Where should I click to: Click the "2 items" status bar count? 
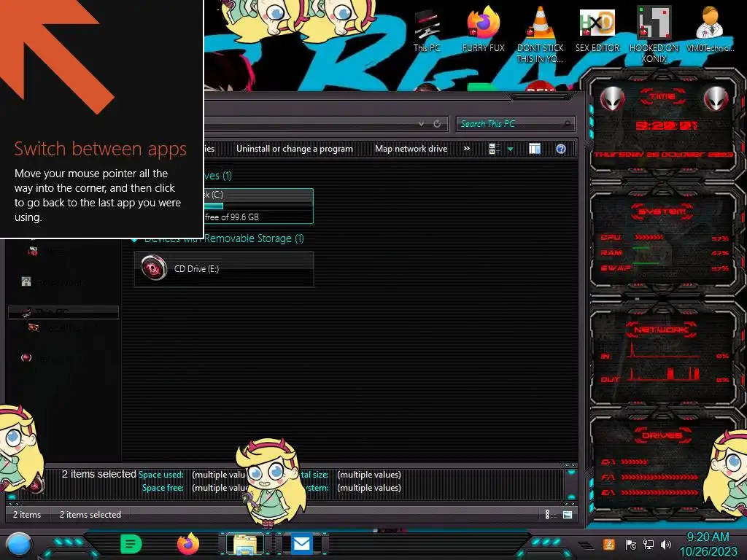(27, 514)
